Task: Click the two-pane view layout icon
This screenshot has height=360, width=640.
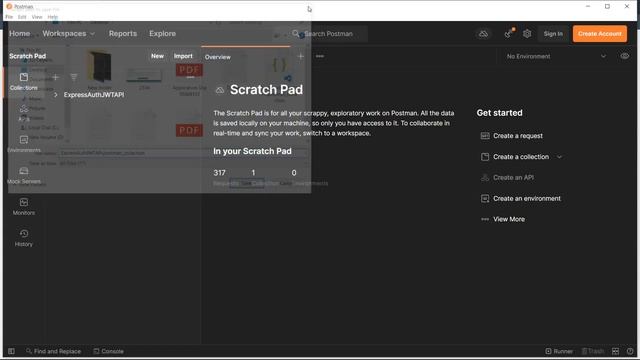Action: pyautogui.click(x=616, y=351)
